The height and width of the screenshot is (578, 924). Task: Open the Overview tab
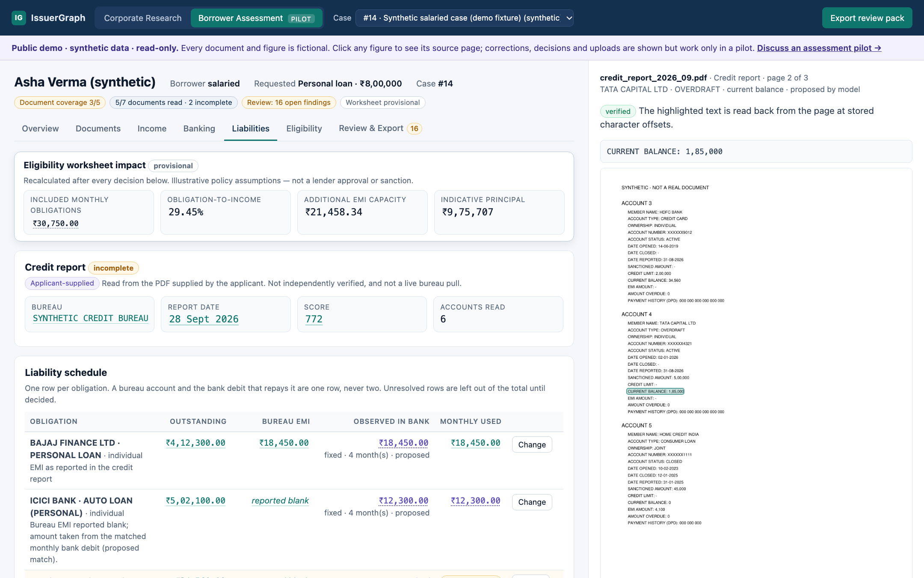pyautogui.click(x=40, y=128)
